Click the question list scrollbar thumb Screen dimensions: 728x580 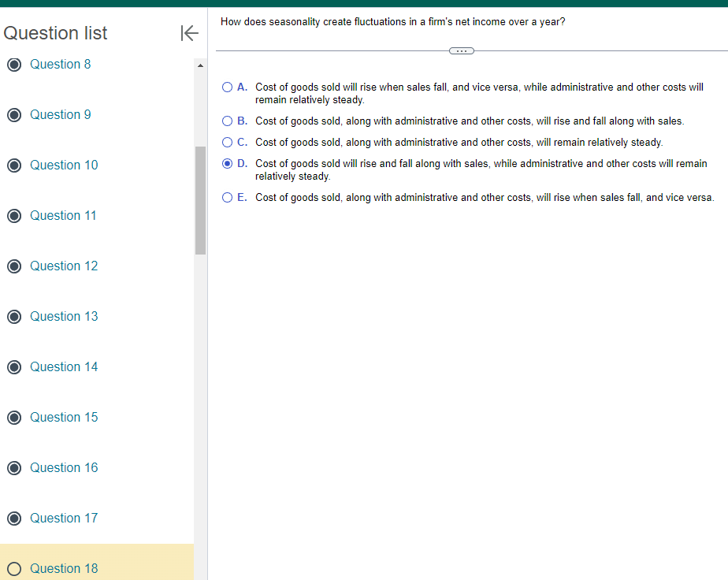[x=201, y=201]
